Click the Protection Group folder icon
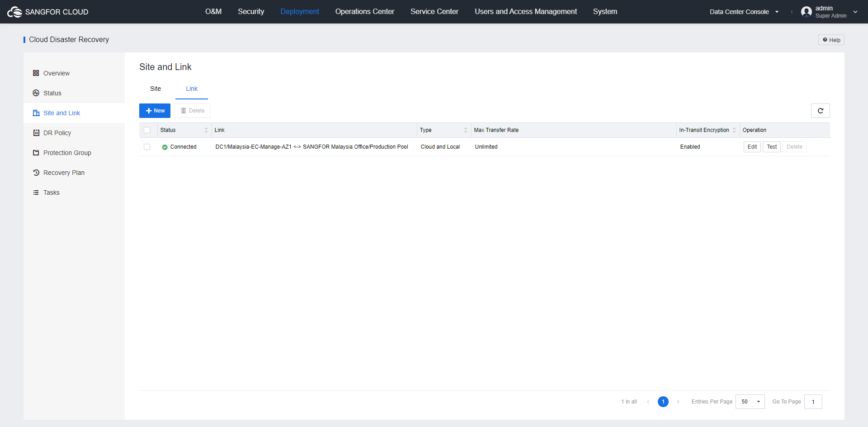The width and height of the screenshot is (868, 427). pyautogui.click(x=36, y=153)
